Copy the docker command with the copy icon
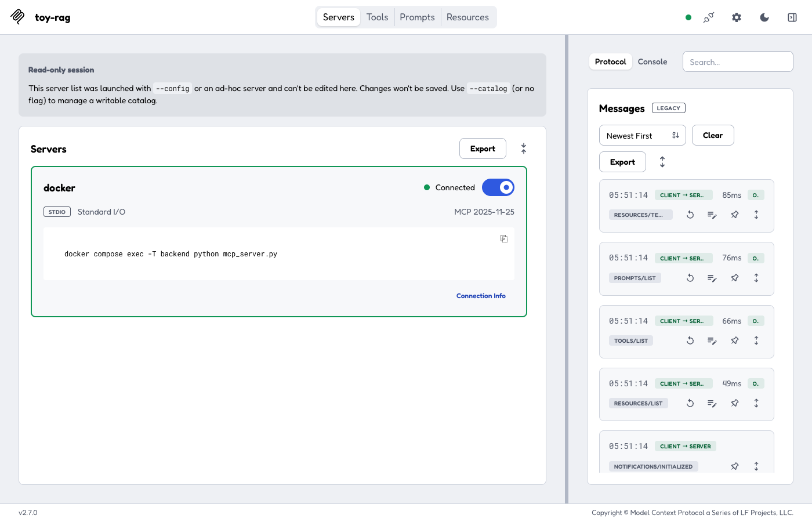The image size is (812, 522). pyautogui.click(x=504, y=238)
